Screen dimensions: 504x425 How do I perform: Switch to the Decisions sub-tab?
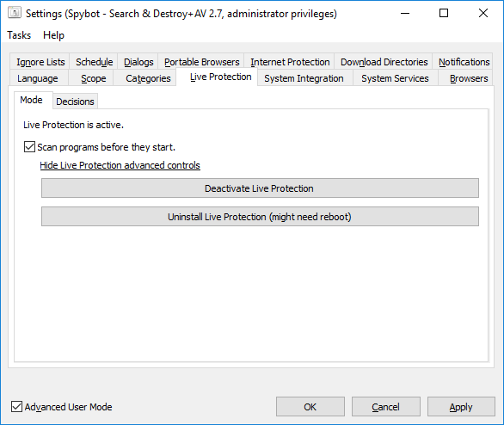tap(75, 102)
